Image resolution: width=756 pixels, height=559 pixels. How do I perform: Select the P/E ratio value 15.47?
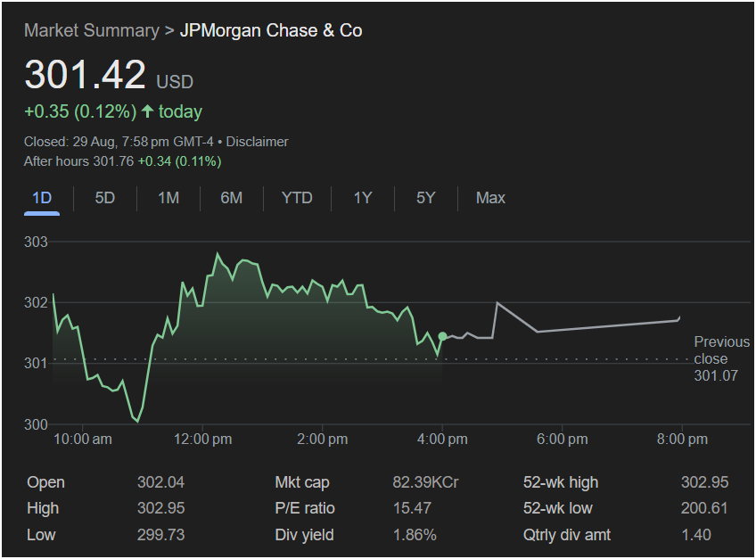412,508
